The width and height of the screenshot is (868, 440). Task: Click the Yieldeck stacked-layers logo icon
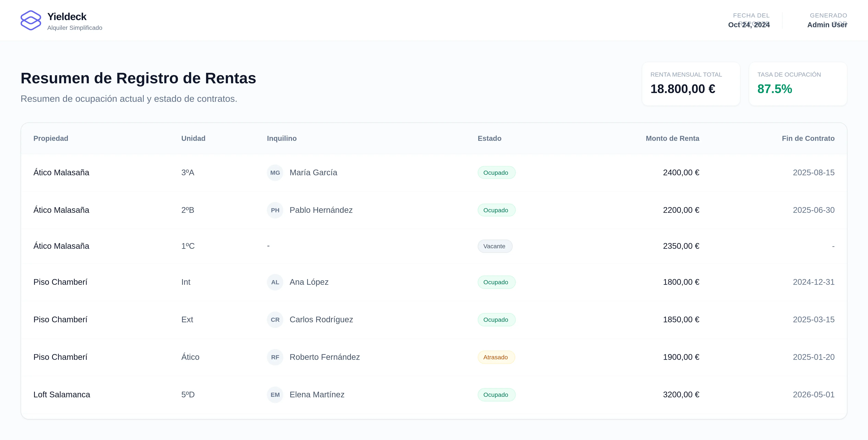(31, 21)
